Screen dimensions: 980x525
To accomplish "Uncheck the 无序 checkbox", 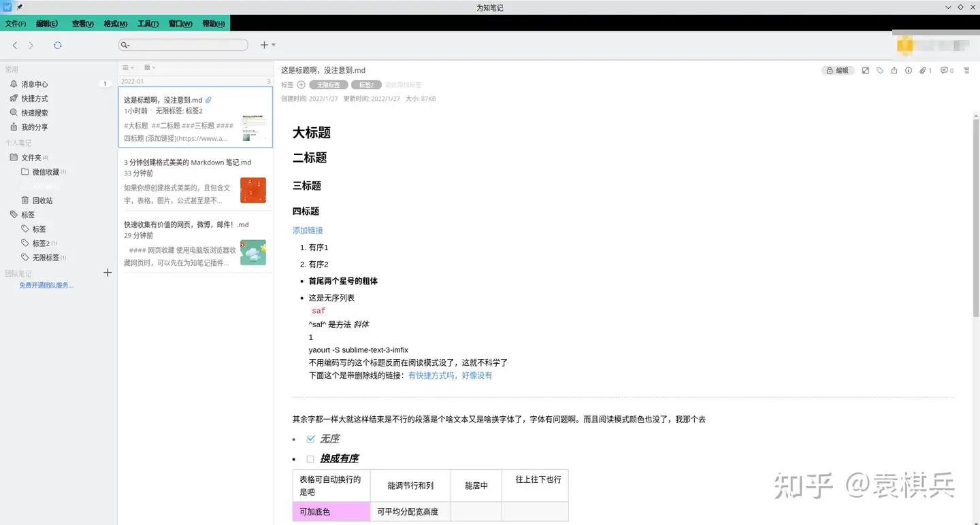I will click(x=311, y=439).
